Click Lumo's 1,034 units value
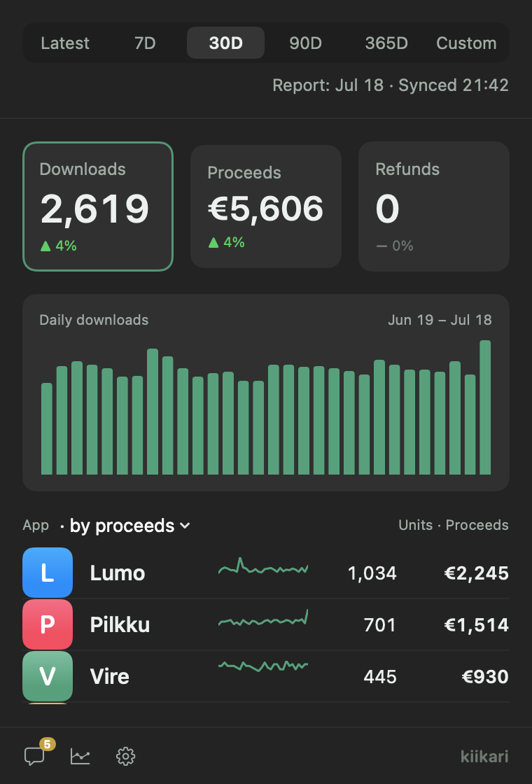 point(372,573)
